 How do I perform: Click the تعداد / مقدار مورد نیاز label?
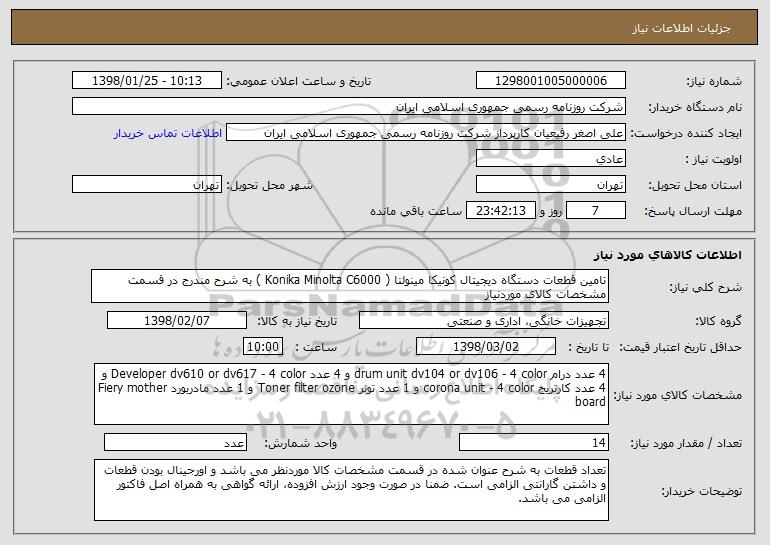pos(686,443)
